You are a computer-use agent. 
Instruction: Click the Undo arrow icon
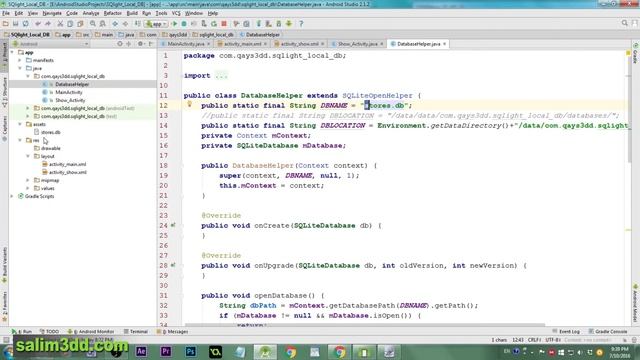pyautogui.click(x=38, y=24)
